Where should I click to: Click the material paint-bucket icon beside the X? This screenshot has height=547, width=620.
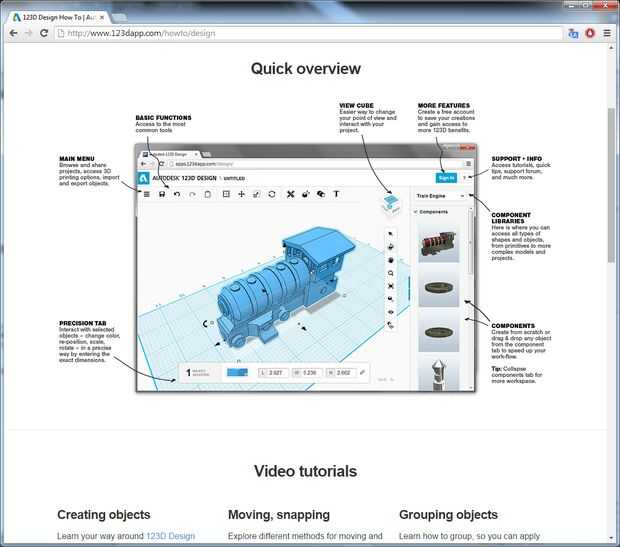point(306,194)
